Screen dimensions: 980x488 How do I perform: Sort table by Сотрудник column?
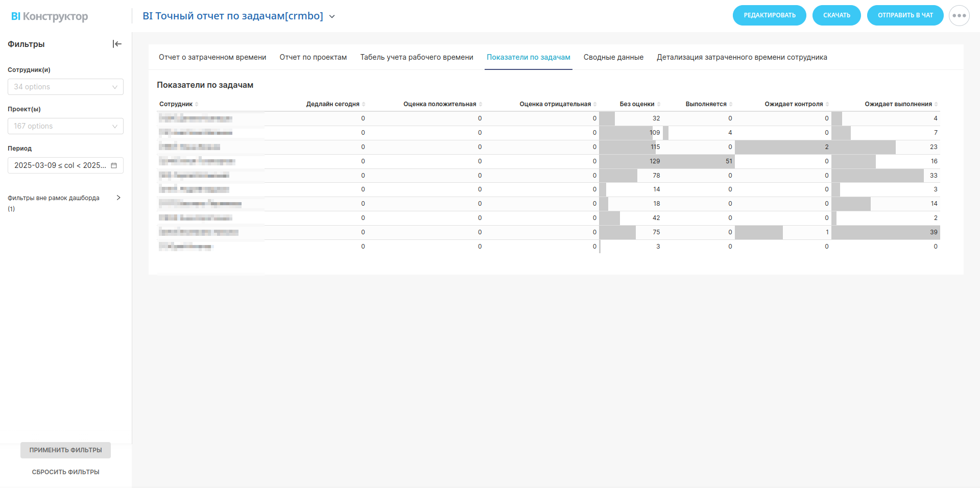197,104
